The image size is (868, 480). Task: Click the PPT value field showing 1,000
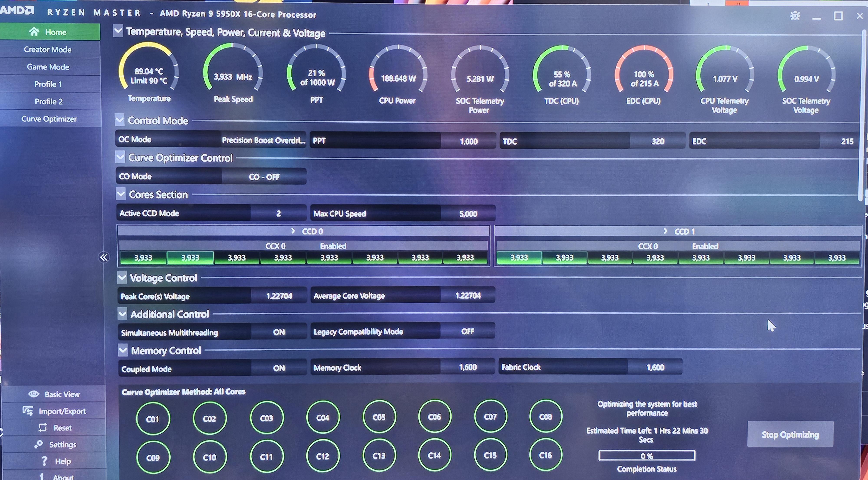(x=468, y=141)
